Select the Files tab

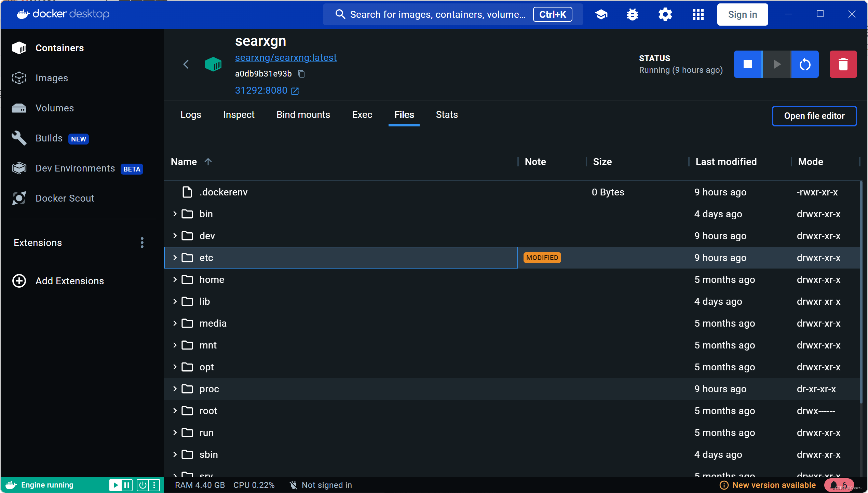(404, 115)
